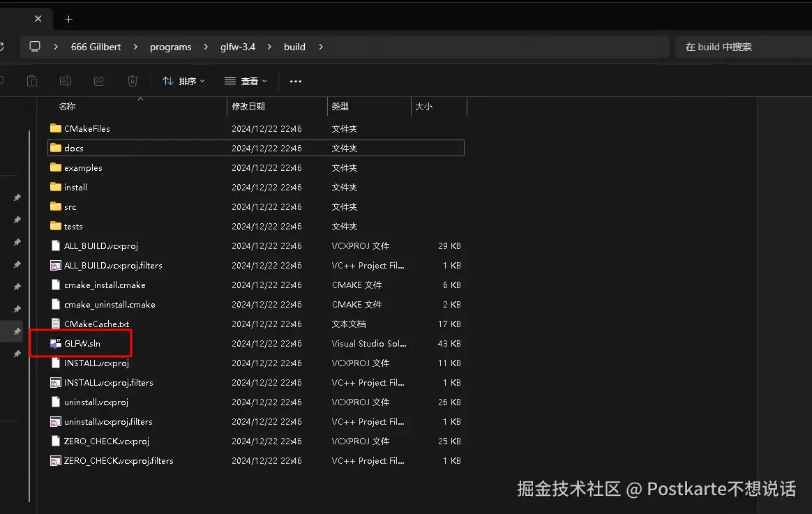Screen dimensions: 812x514
Task: Open the three-dot more options menu
Action: [x=296, y=82]
